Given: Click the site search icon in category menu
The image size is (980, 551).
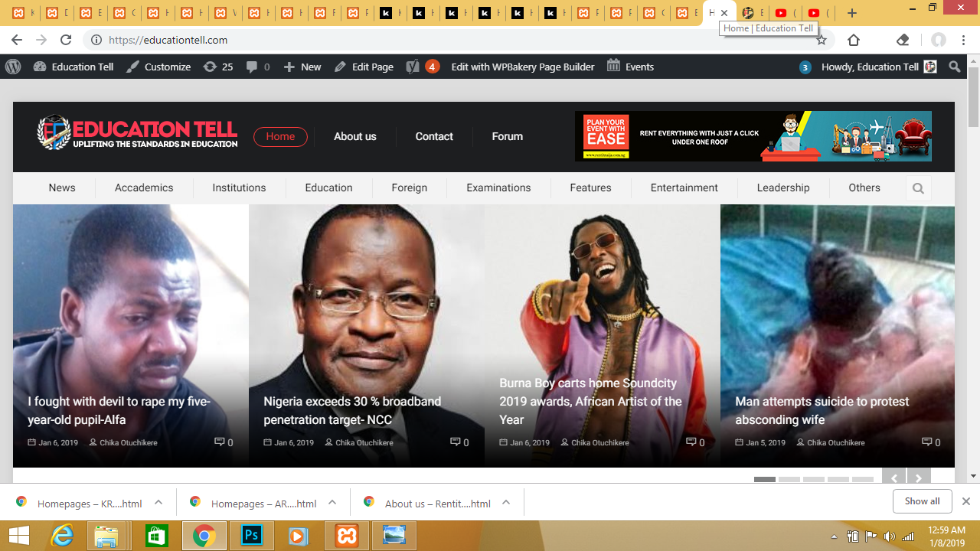Looking at the screenshot, I should (x=918, y=188).
